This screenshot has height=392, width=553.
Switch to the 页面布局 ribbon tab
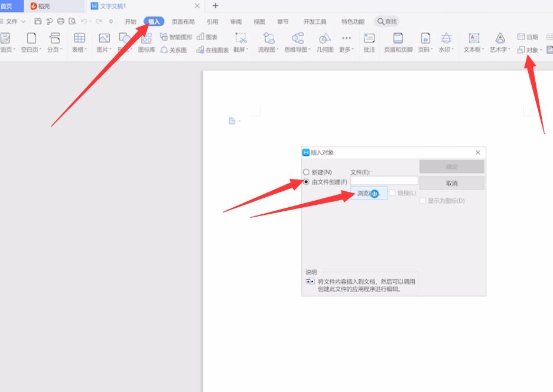tap(183, 21)
